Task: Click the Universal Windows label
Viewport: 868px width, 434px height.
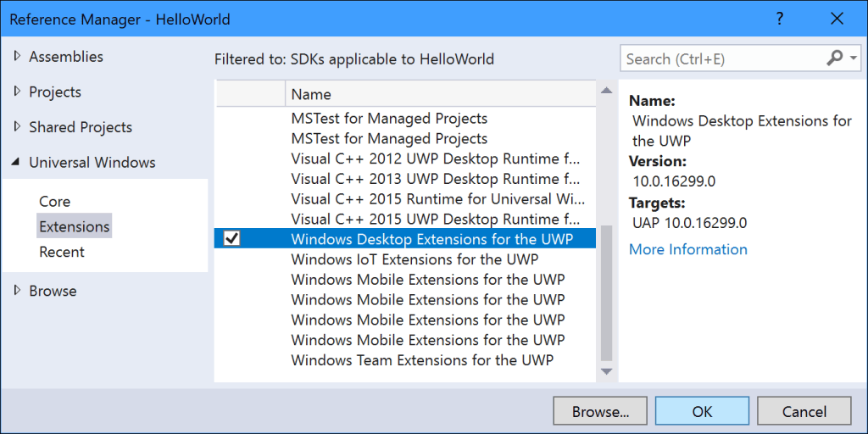Action: coord(92,163)
